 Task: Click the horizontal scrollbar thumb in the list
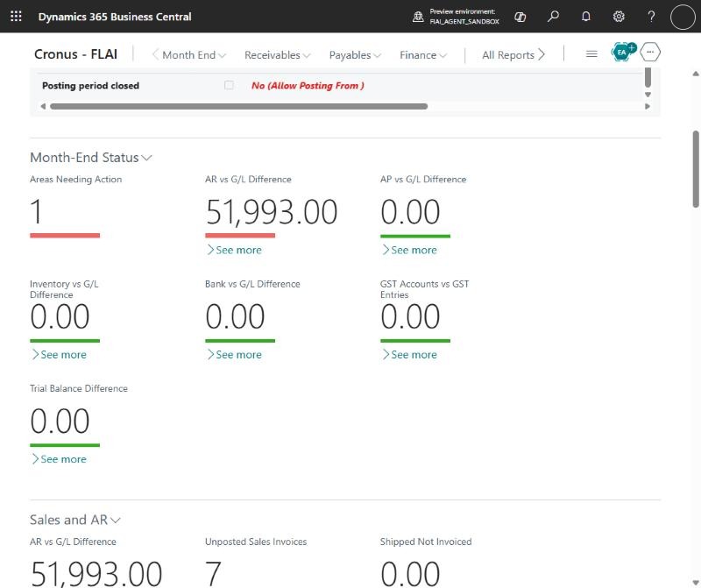click(x=238, y=106)
